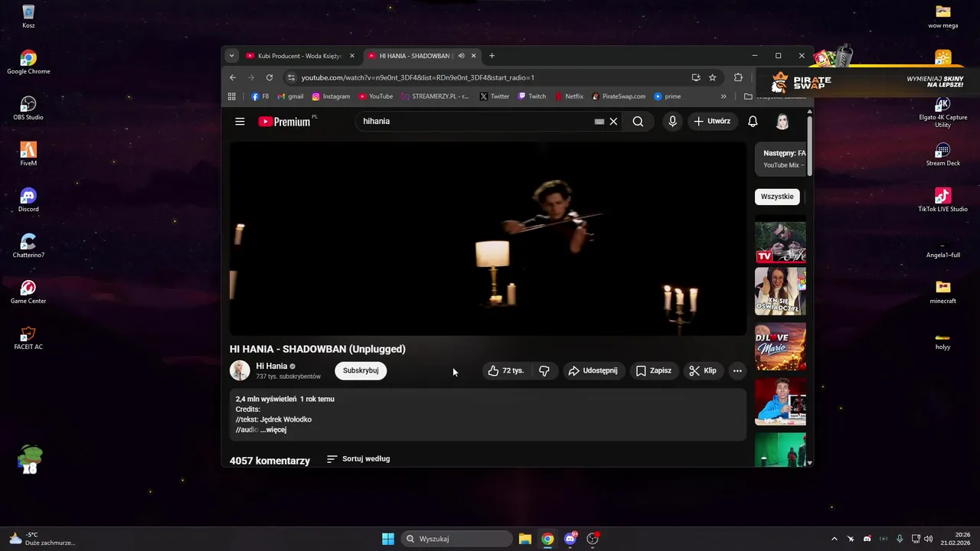Open Stream Deck desktop shortcut
This screenshot has height=551, width=980.
(942, 154)
